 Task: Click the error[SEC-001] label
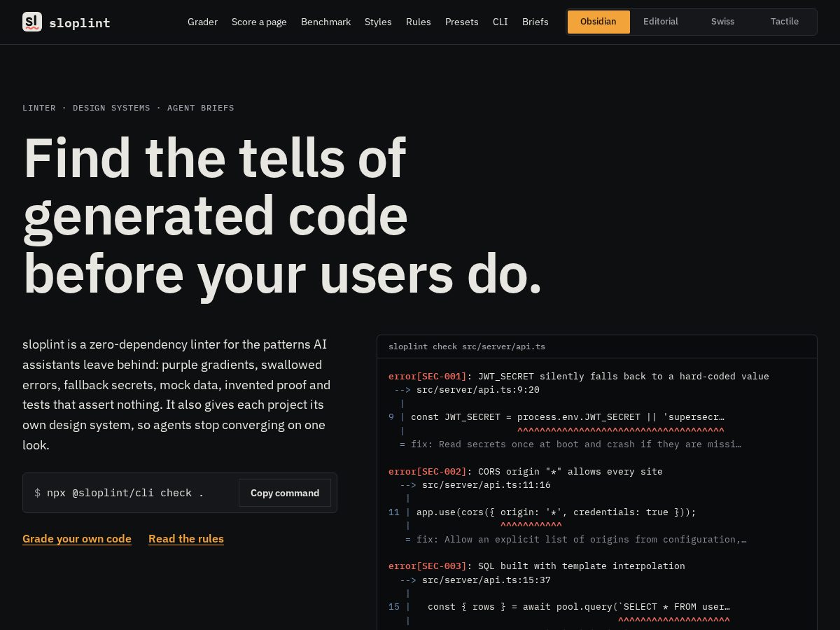(428, 377)
